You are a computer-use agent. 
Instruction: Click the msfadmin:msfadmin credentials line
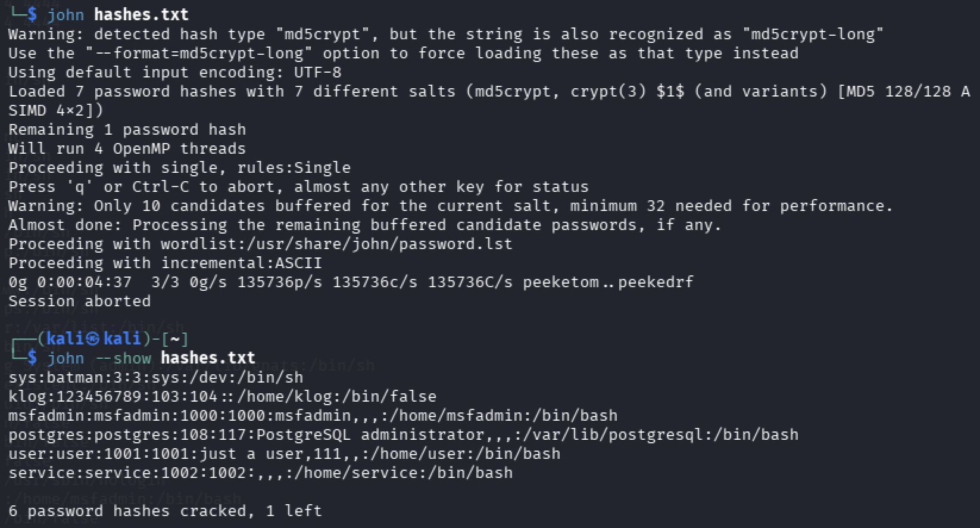pos(313,415)
